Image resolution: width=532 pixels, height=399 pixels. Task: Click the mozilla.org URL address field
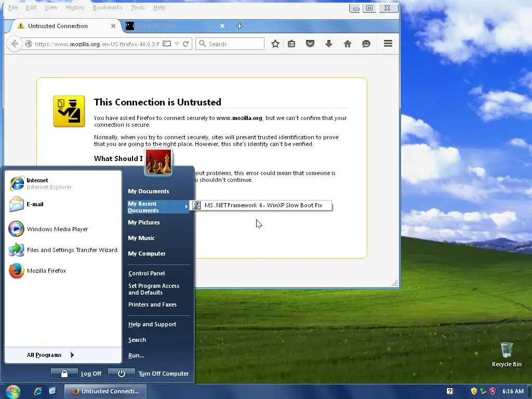point(97,44)
